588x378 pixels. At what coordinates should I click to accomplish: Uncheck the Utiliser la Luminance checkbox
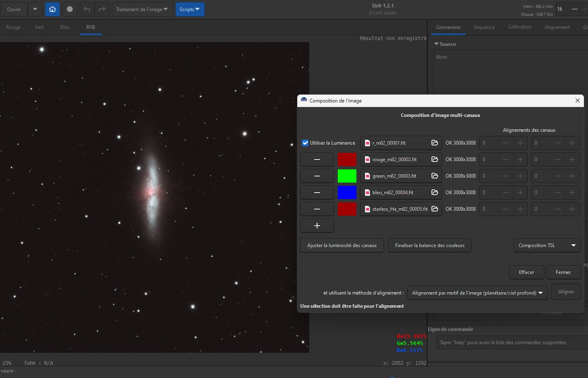tap(305, 143)
